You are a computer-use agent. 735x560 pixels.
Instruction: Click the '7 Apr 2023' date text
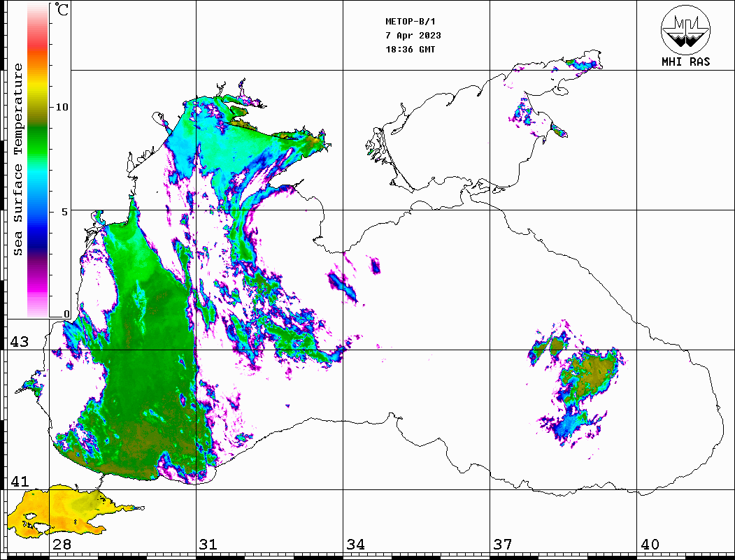pos(413,36)
